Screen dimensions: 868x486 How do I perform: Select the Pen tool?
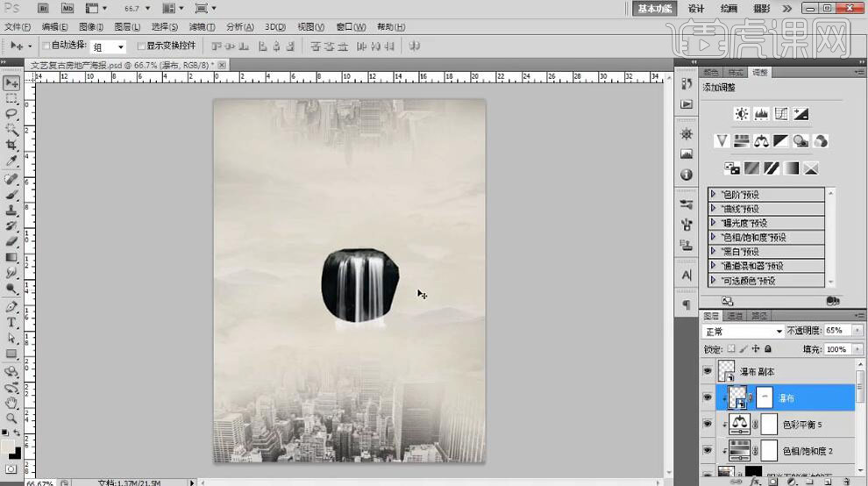coord(11,307)
